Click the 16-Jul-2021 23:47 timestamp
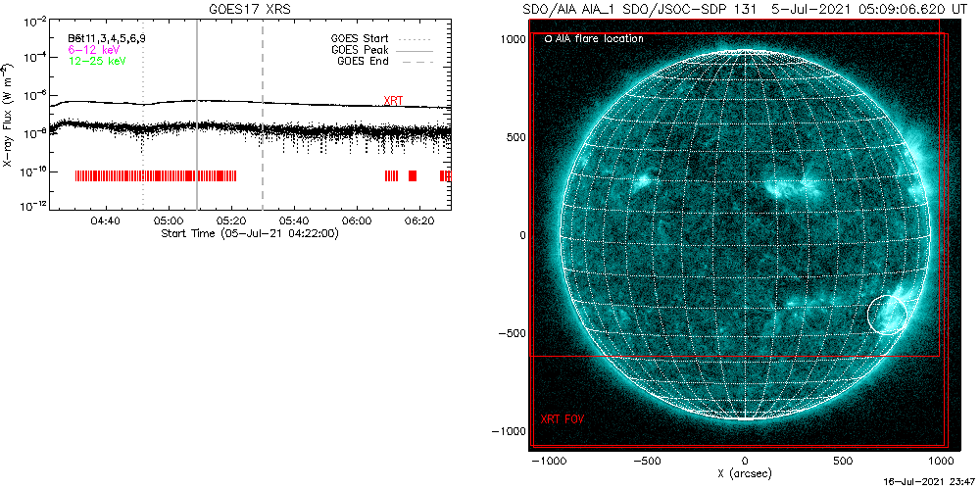Screen dimensions: 980x490 (x=927, y=484)
